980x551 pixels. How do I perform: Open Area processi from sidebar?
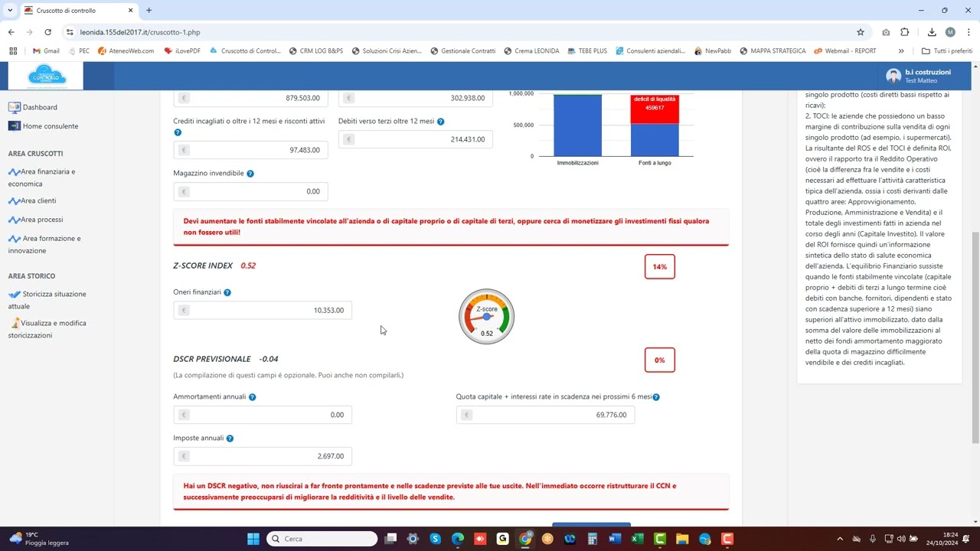pyautogui.click(x=41, y=220)
